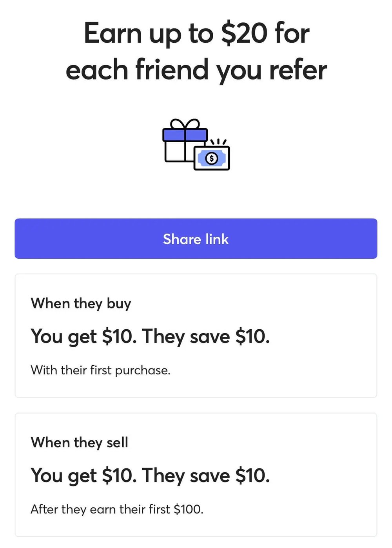Tap the purple gift box lid
Viewport: 392px width, 548px height.
(184, 134)
